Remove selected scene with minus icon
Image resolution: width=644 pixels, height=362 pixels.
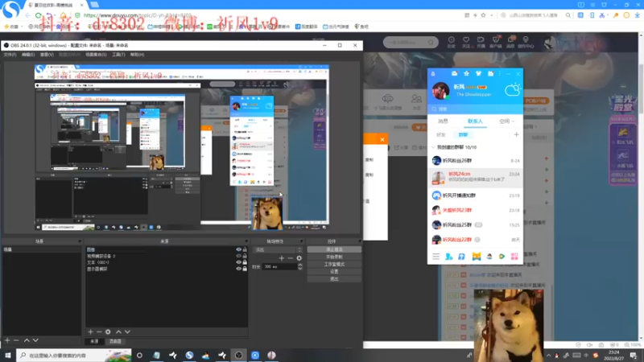click(x=16, y=340)
